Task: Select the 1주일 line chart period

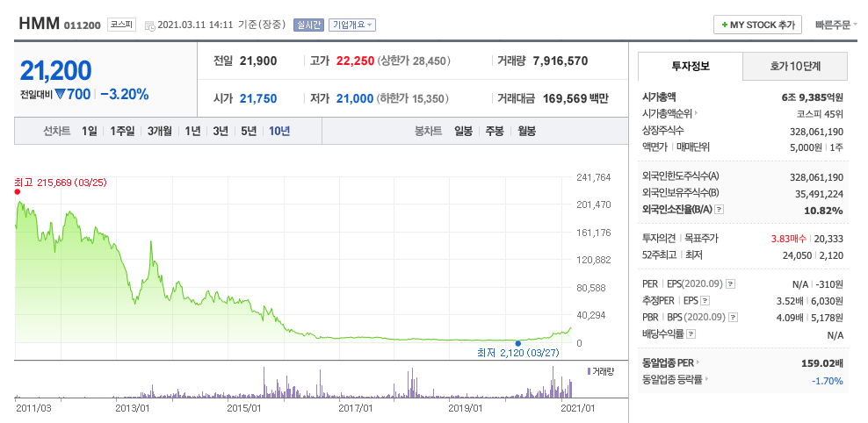Action: coord(122,131)
